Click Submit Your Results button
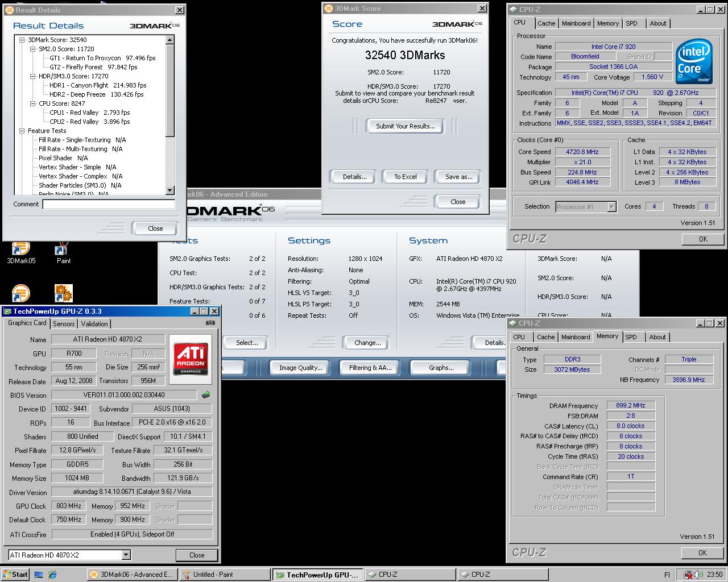 tap(405, 126)
